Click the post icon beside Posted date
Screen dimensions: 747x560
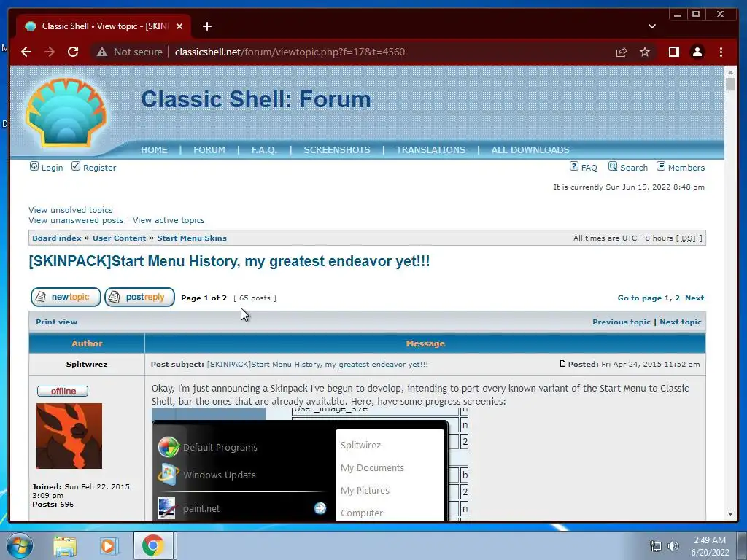562,364
